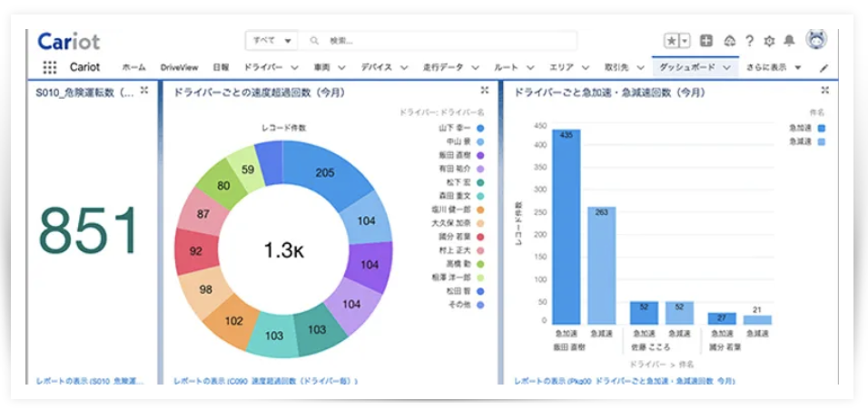Switch to the DriveView tab
This screenshot has width=868, height=419.
(179, 68)
